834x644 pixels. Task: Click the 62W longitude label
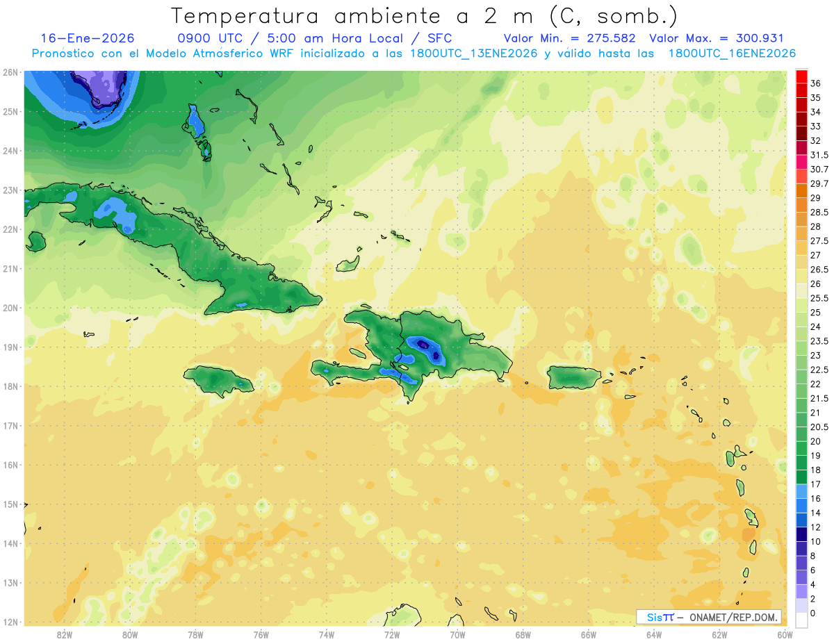pos(719,634)
